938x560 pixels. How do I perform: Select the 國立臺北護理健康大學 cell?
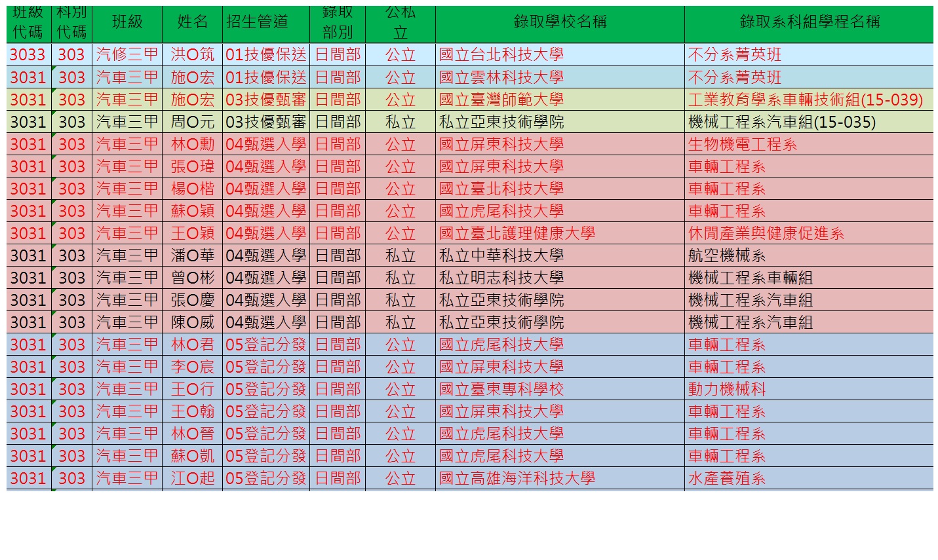click(x=517, y=233)
